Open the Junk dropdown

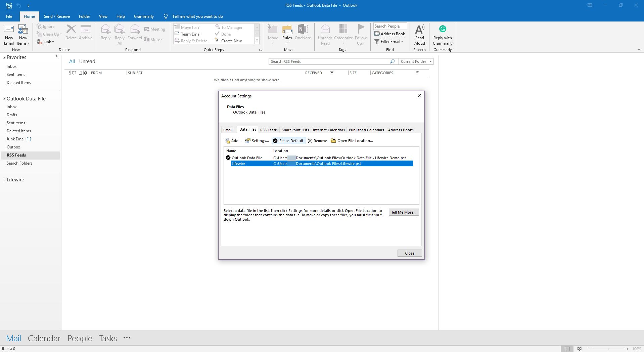click(x=45, y=42)
